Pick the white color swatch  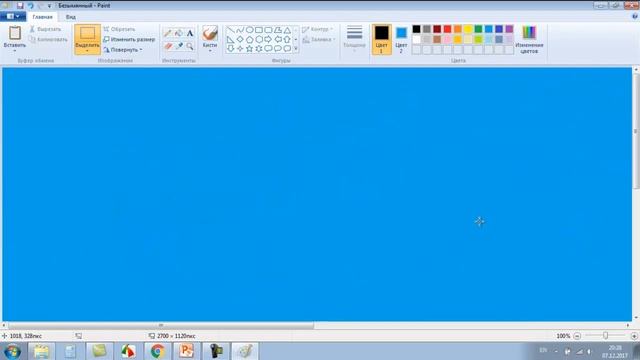coord(416,39)
